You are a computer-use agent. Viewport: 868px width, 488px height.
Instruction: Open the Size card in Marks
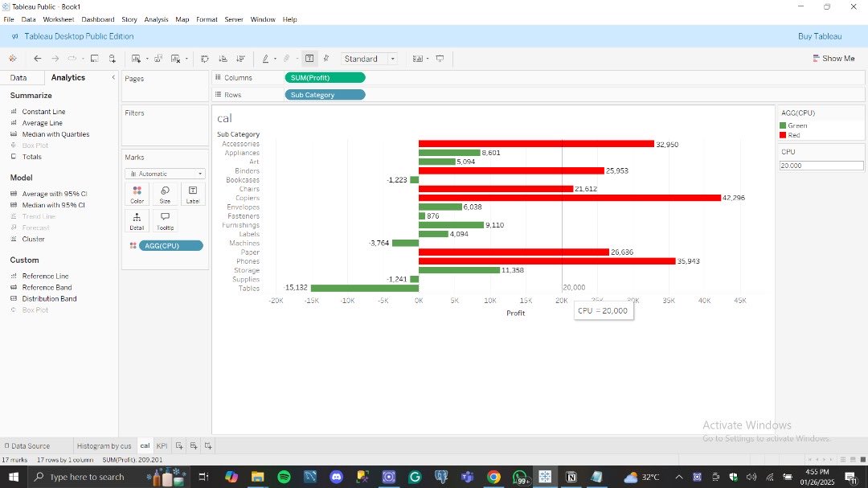165,195
